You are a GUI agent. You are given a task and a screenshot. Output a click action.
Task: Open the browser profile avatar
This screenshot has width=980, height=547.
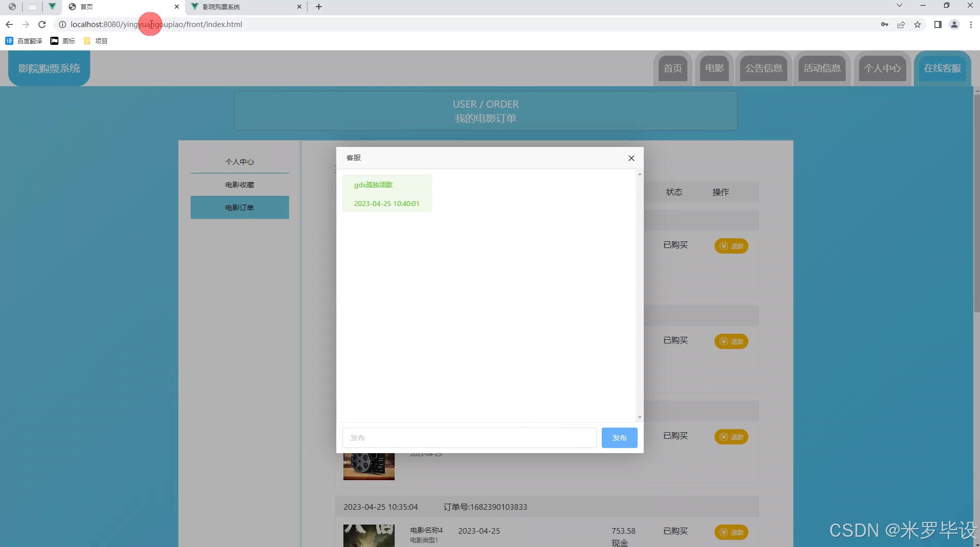tap(954, 24)
